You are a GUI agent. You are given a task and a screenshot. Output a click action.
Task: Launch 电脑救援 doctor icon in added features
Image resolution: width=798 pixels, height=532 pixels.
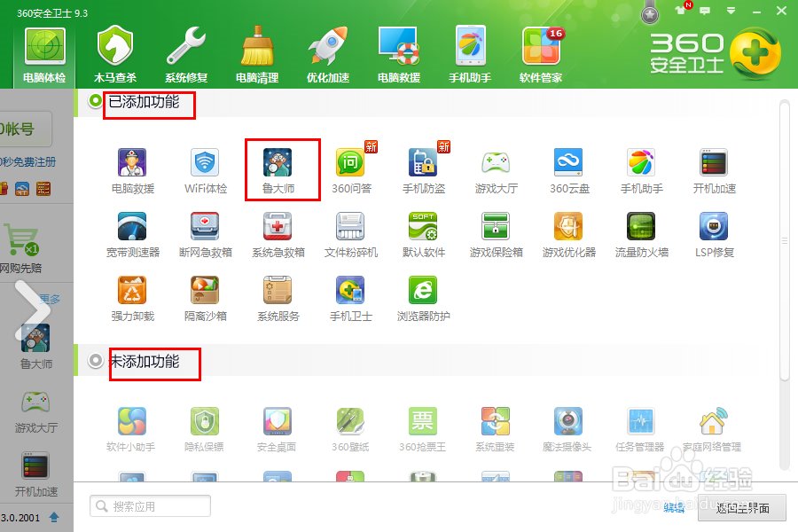132,171
